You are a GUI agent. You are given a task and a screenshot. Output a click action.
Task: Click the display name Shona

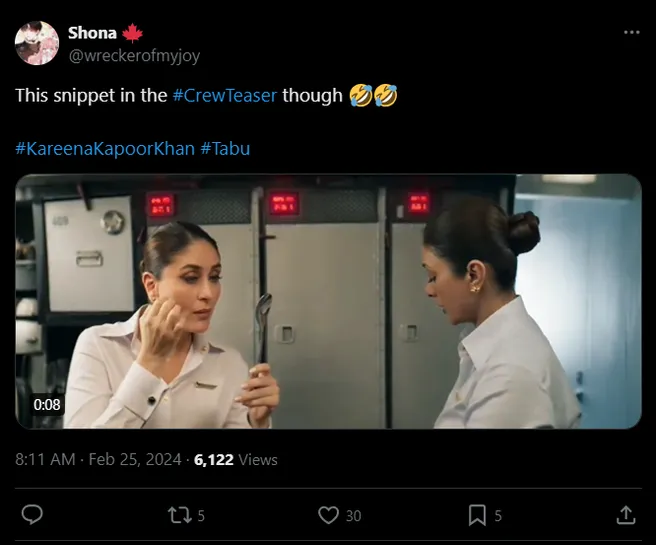(92, 32)
